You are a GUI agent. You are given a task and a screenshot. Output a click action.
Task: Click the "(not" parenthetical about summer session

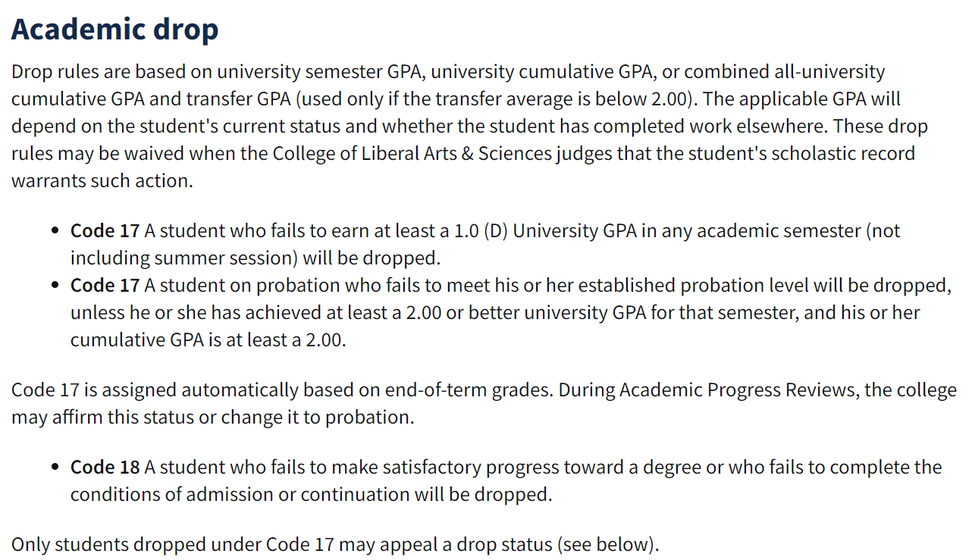point(883,231)
